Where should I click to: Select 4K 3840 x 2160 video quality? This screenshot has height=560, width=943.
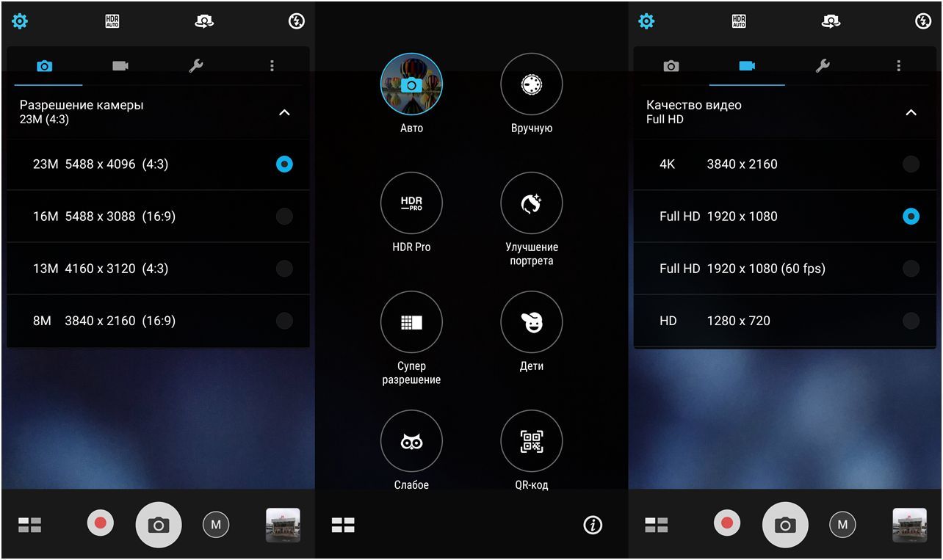tap(911, 164)
